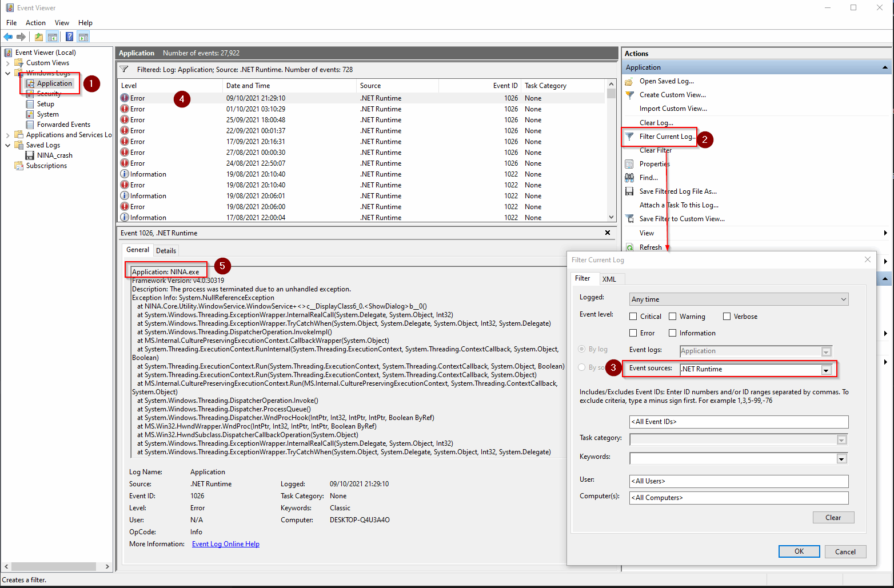Open the File menu
This screenshot has height=588, width=894.
coord(11,23)
